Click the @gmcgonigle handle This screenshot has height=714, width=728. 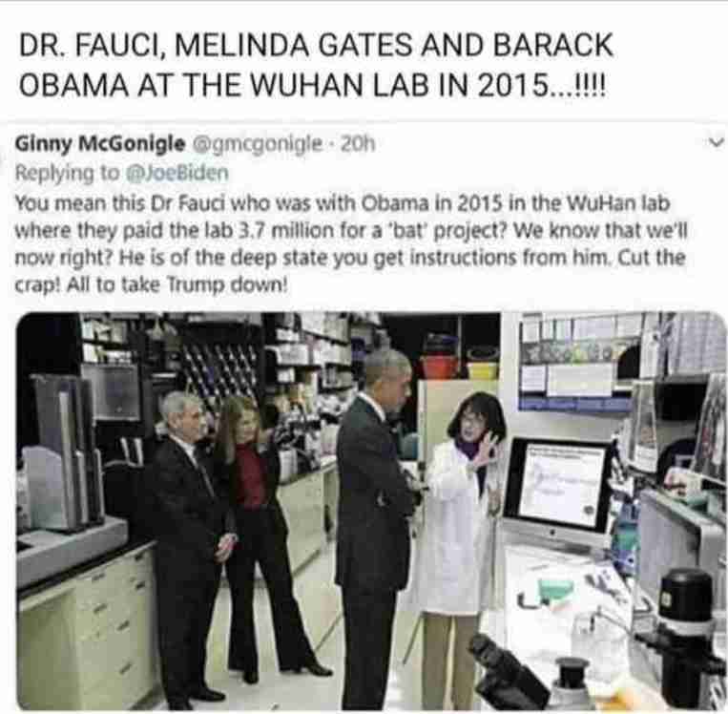coord(258,144)
